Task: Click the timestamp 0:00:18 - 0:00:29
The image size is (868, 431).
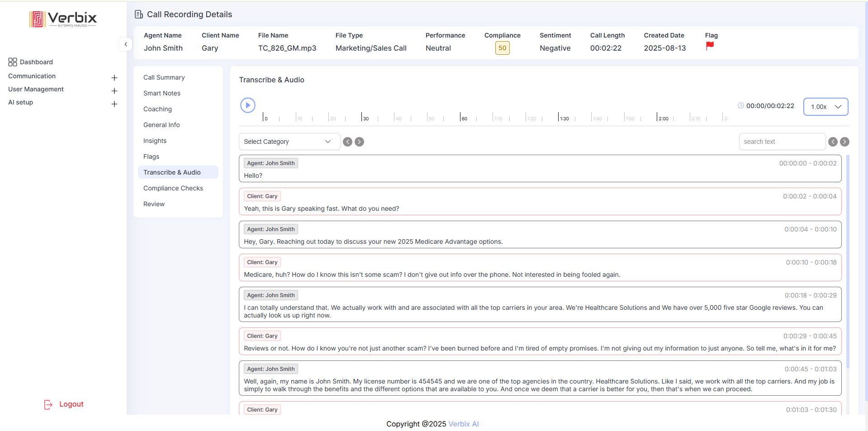Action: [811, 295]
